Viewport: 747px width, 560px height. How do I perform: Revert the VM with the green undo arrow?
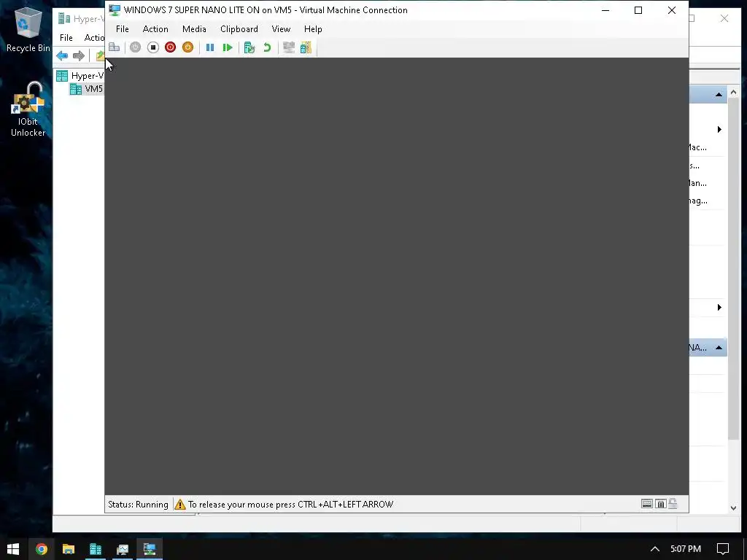coord(267,47)
